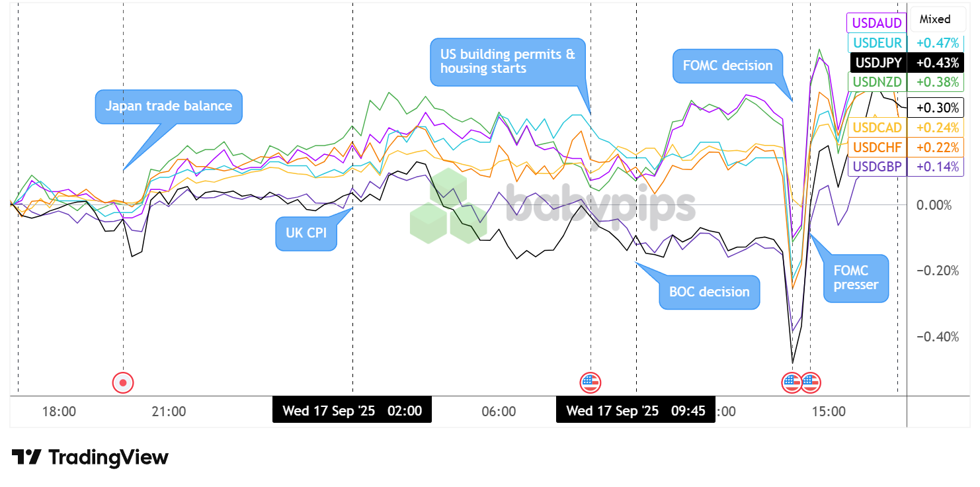Select the USDNZD green label
The height and width of the screenshot is (487, 980).
877,82
